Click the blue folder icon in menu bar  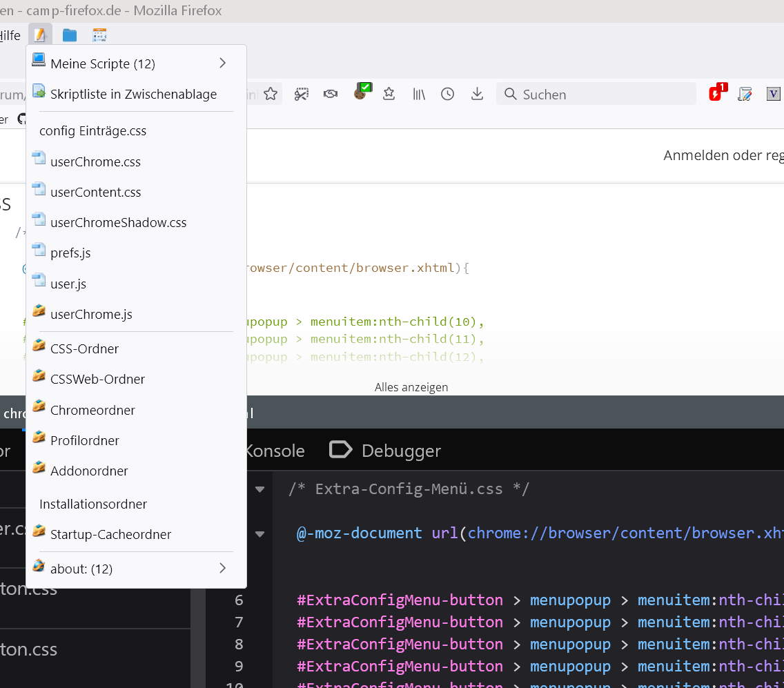pos(70,35)
